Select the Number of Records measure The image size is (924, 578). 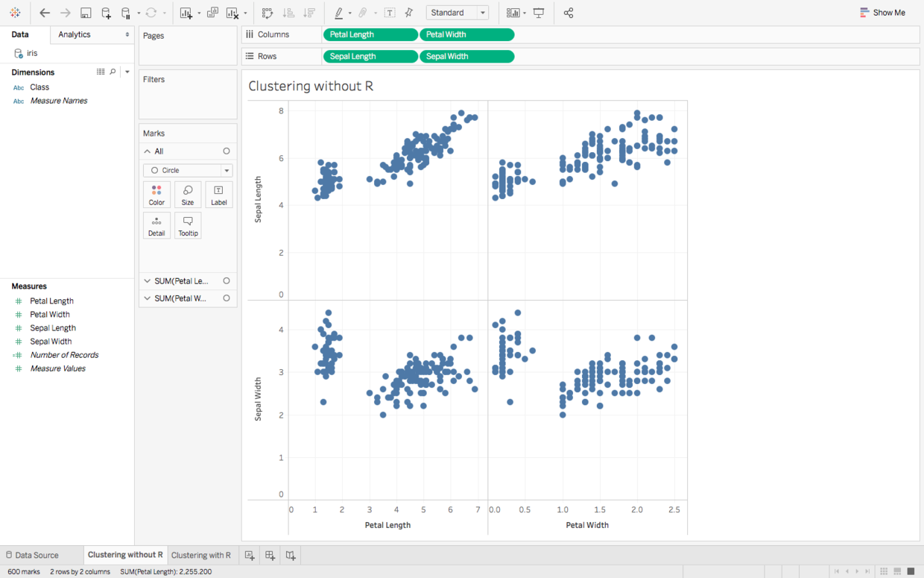pos(64,355)
